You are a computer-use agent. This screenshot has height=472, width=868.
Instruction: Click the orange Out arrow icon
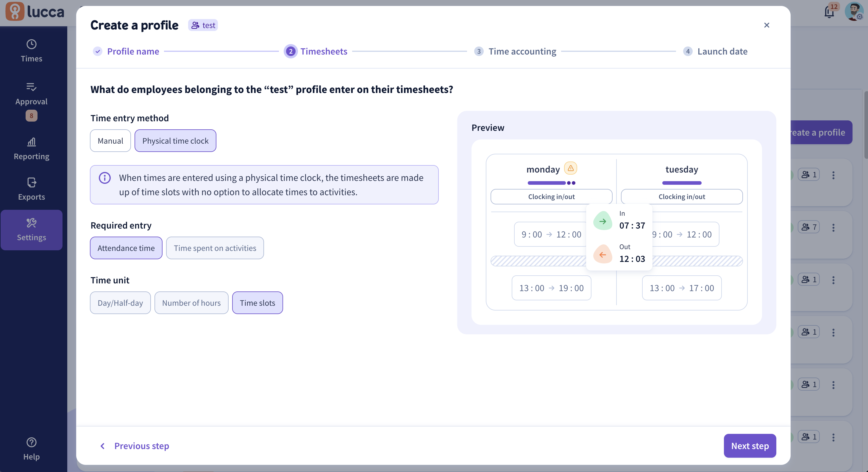[602, 254]
